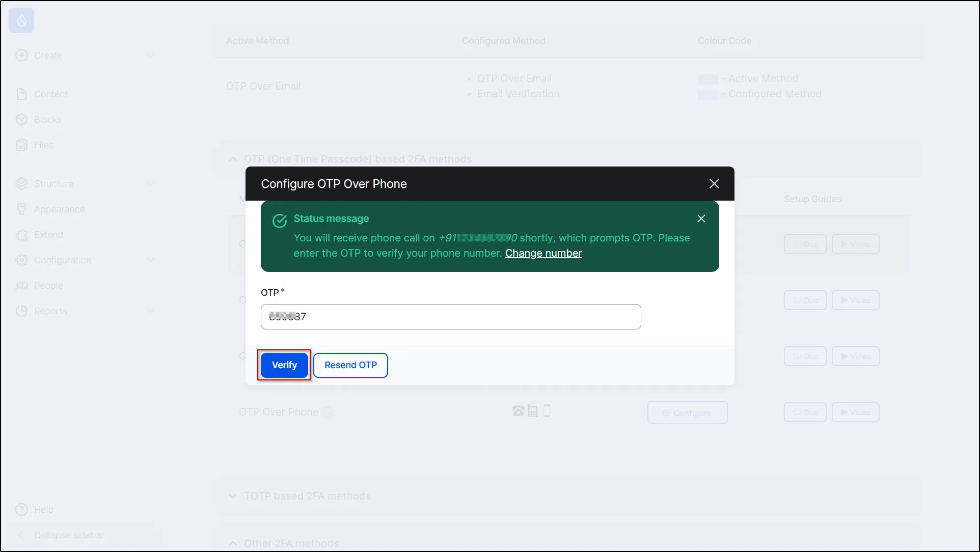Click the Verify button
Viewport: 980px width, 552px height.
tap(284, 365)
